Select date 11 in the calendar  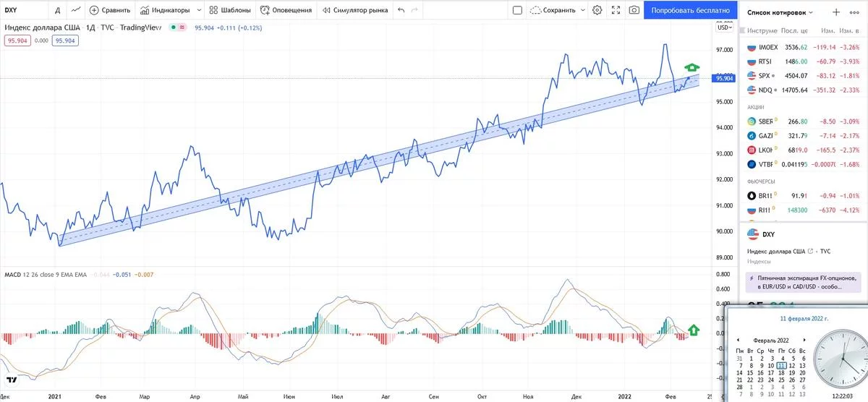pyautogui.click(x=781, y=366)
